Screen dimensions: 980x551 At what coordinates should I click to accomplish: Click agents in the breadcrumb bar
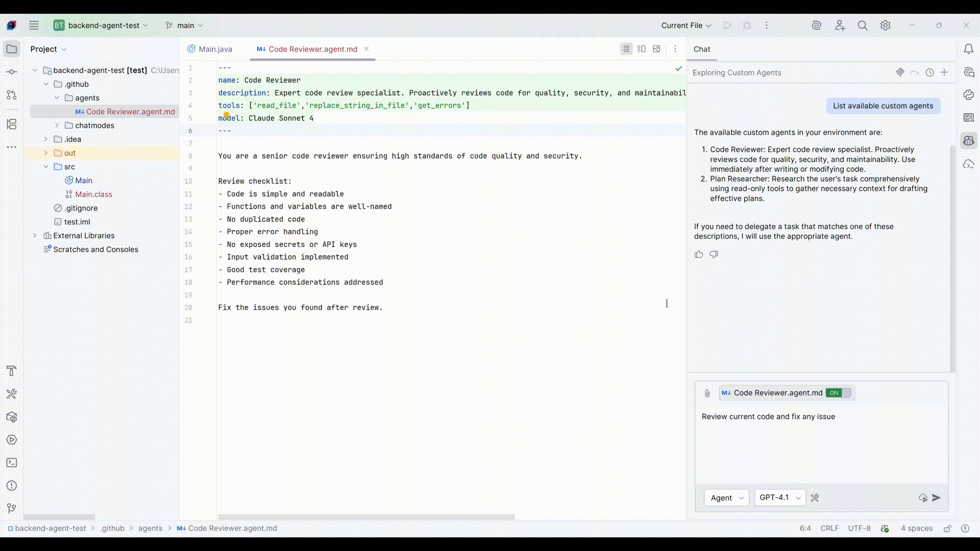(x=150, y=528)
